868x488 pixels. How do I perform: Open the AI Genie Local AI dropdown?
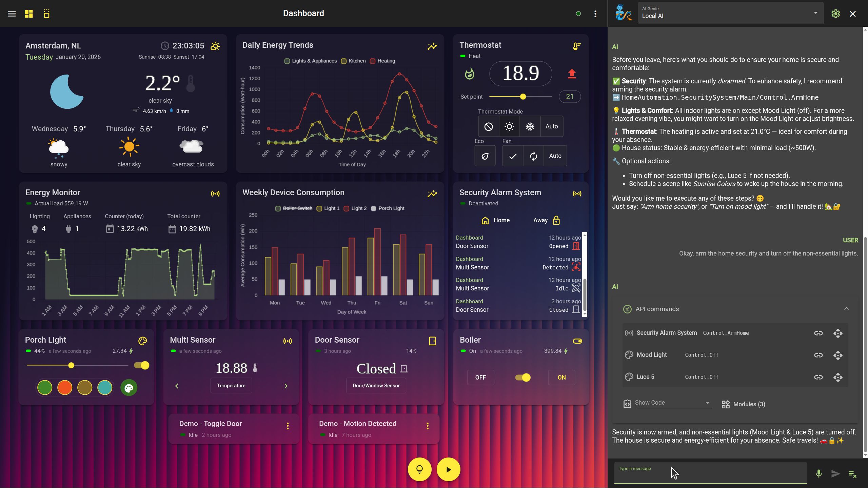click(x=815, y=13)
